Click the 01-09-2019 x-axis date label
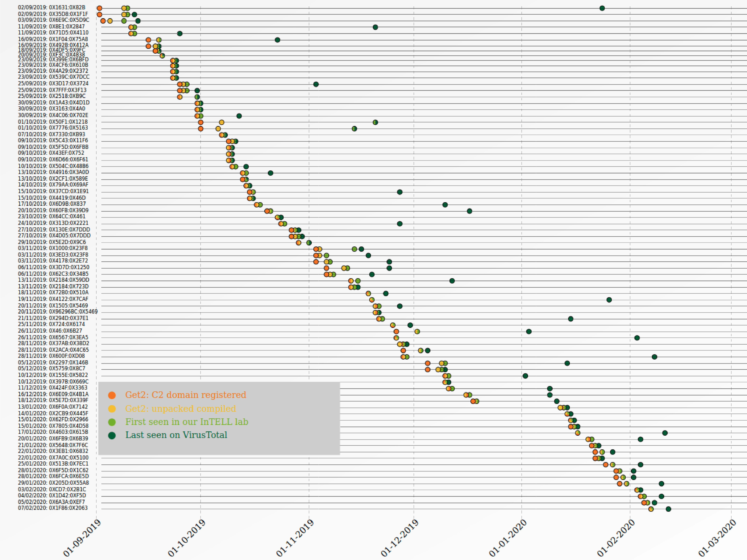Screen dimensions: 747x560 [x=82, y=538]
